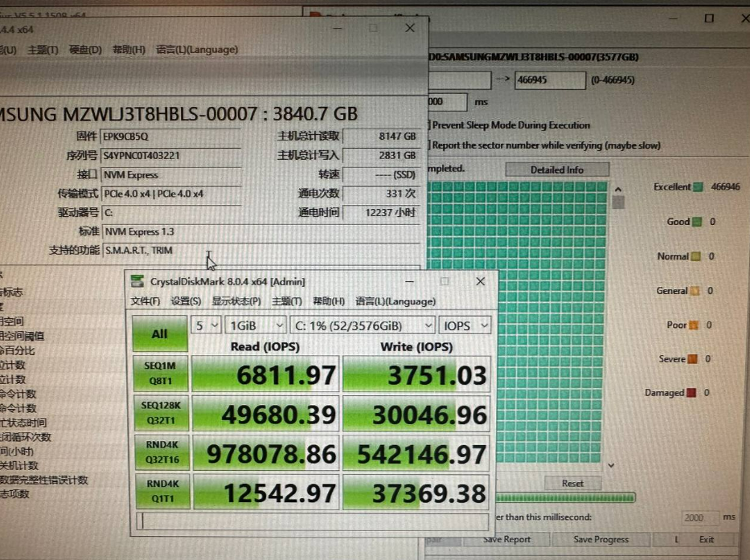Click the Detailed Info button
This screenshot has width=750, height=560.
557,169
